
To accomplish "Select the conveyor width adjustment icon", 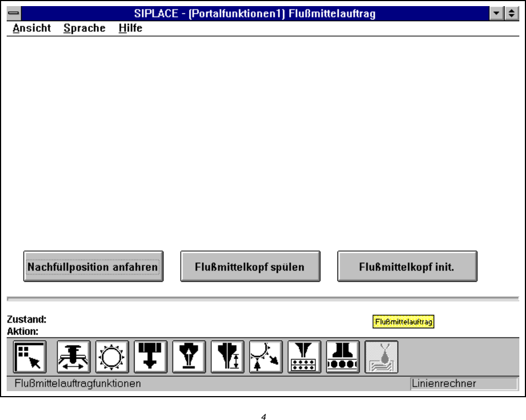I will (x=73, y=357).
